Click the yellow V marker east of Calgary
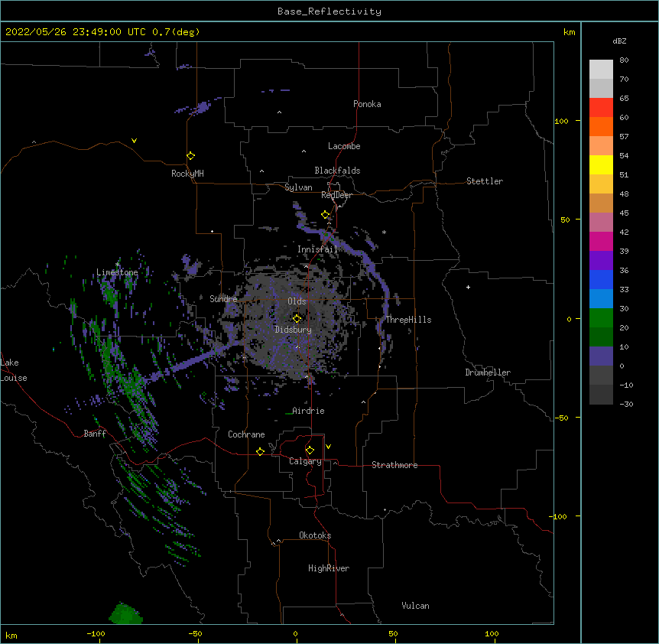This screenshot has height=644, width=659. click(328, 447)
